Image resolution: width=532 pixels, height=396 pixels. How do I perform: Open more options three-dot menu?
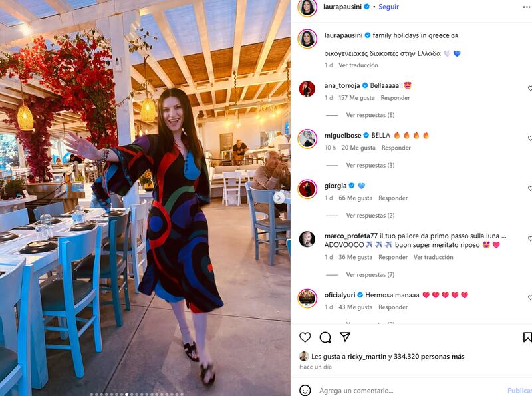(527, 7)
